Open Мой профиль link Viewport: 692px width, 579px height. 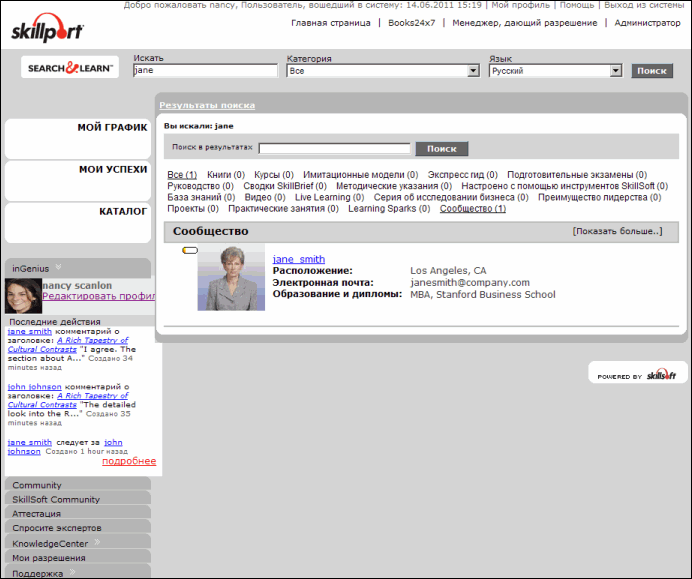(x=520, y=5)
